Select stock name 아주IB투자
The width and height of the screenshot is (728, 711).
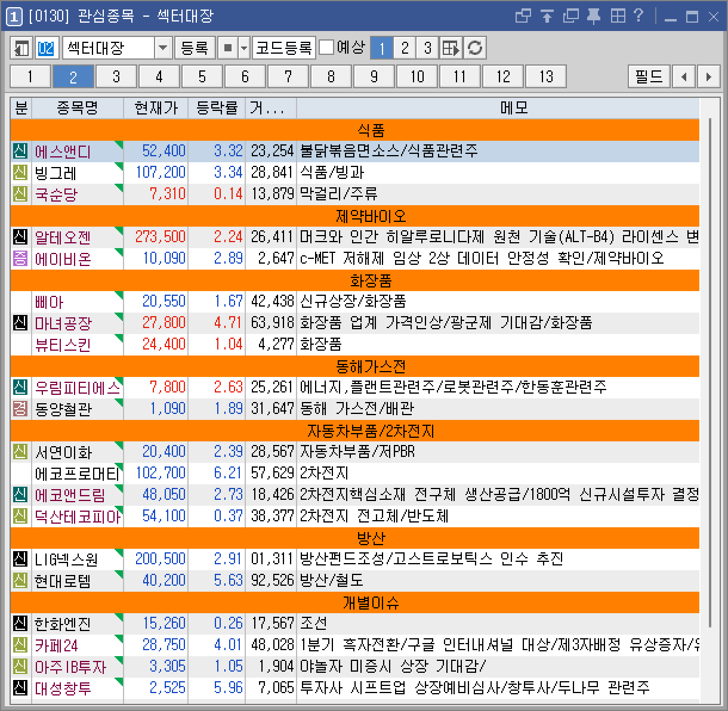70,667
